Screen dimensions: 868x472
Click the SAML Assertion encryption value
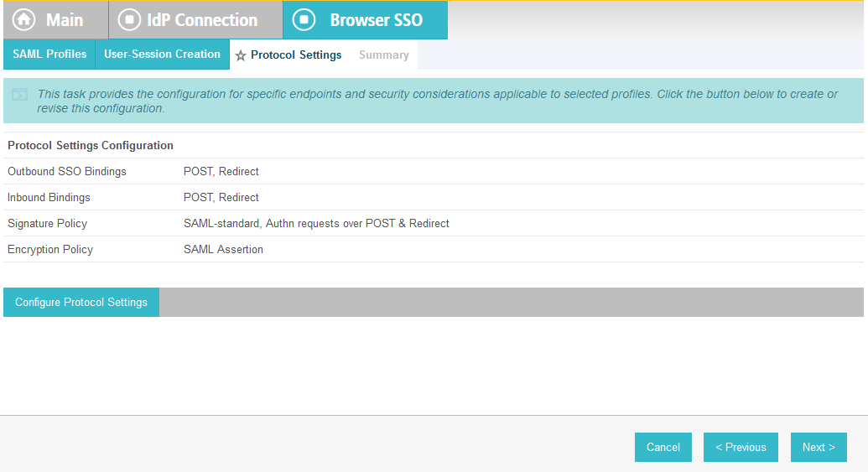click(223, 250)
